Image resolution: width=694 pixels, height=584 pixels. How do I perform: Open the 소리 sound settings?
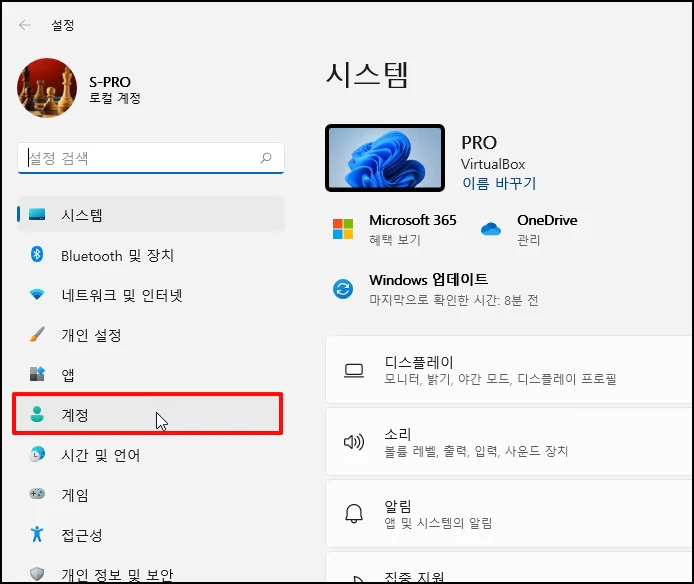[x=509, y=442]
